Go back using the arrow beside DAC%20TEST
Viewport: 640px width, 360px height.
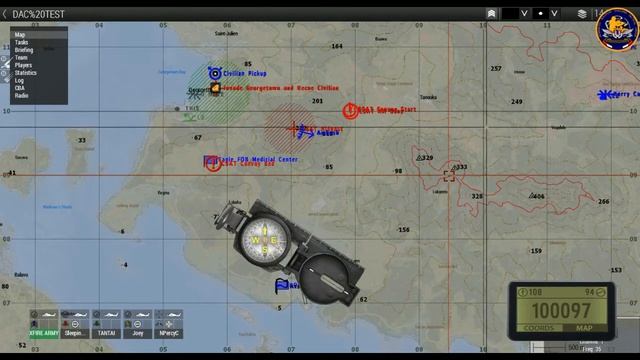pyautogui.click(x=4, y=14)
